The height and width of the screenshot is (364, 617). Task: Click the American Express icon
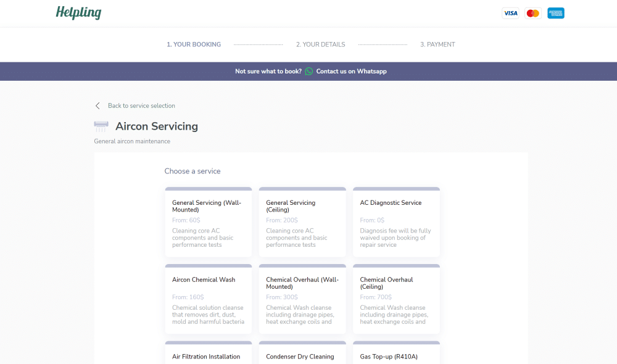(x=556, y=13)
